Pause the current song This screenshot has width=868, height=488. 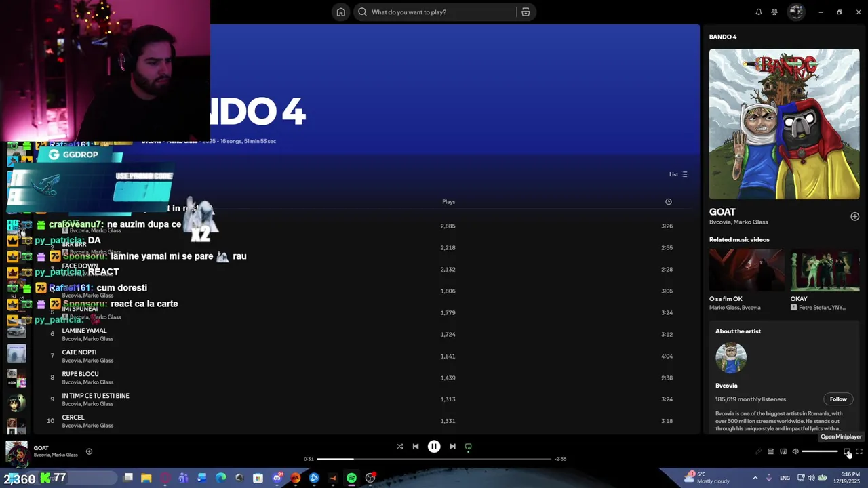point(434,447)
